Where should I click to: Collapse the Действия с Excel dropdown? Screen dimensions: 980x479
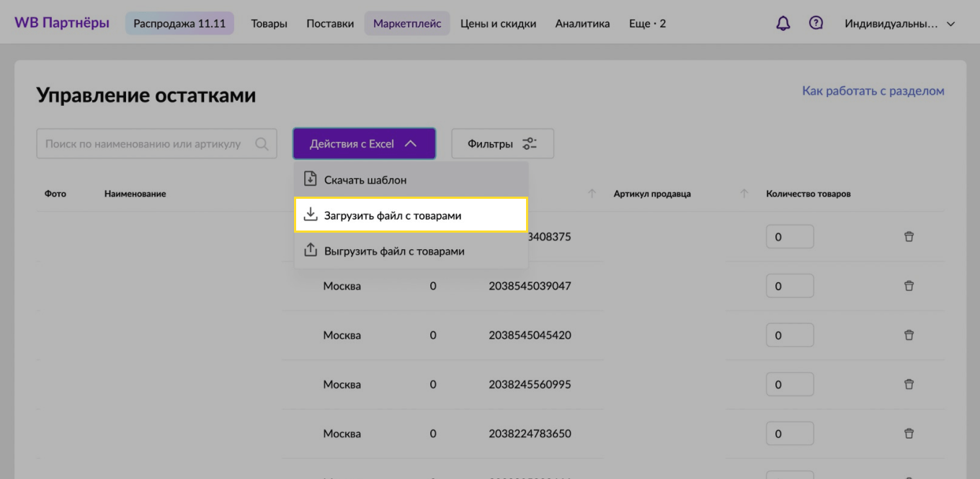tap(364, 143)
